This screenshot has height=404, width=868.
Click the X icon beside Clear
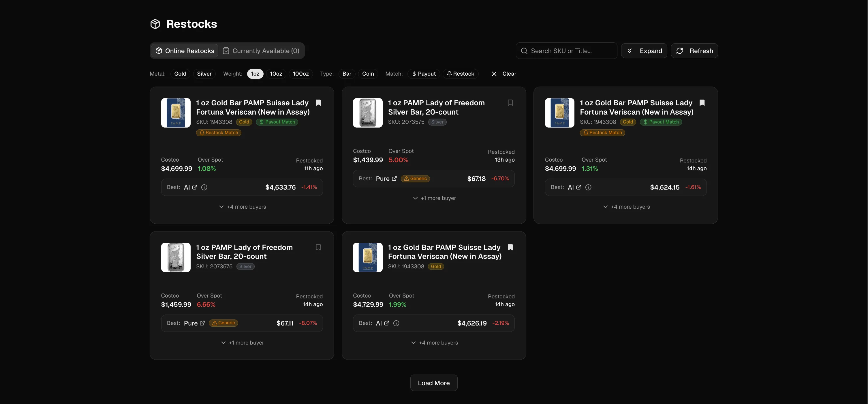494,74
